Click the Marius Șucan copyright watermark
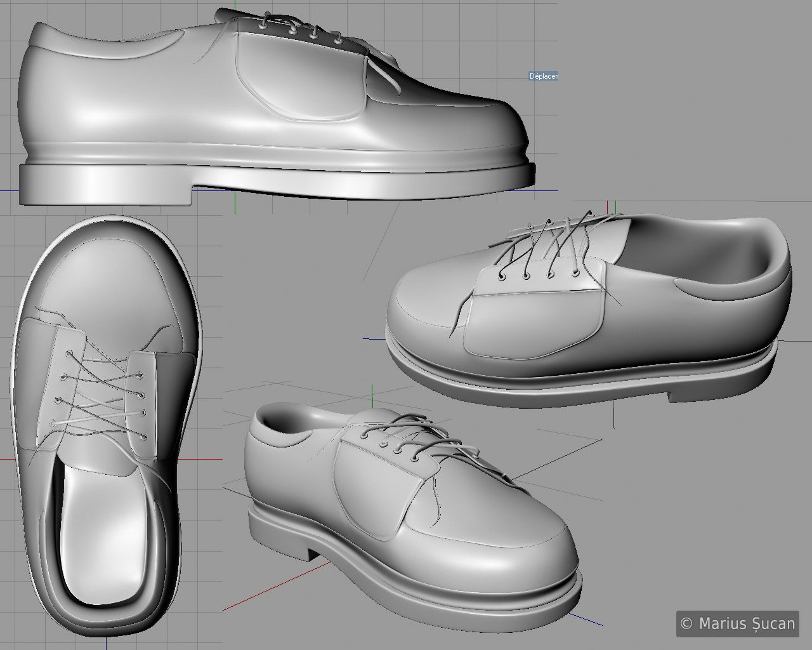This screenshot has height=650, width=812. point(738,623)
